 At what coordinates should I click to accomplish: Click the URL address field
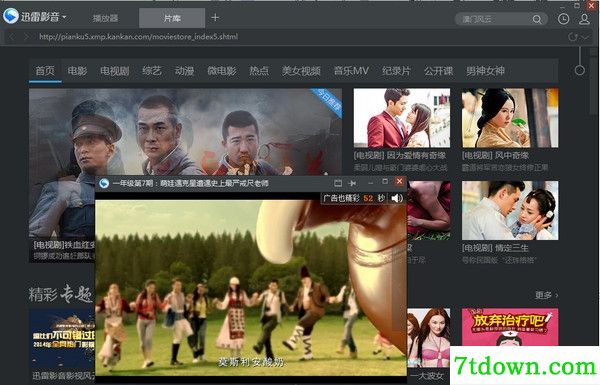tap(139, 37)
